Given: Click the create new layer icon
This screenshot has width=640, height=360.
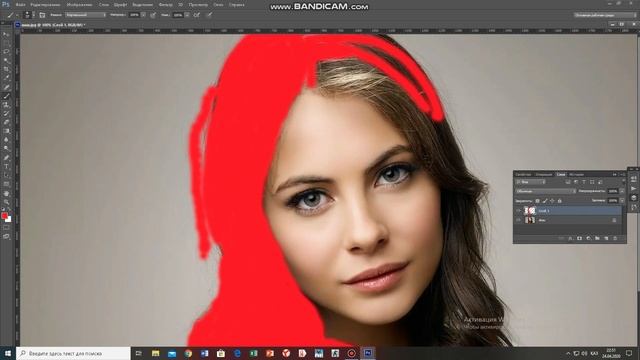Looking at the screenshot, I should (x=606, y=238).
